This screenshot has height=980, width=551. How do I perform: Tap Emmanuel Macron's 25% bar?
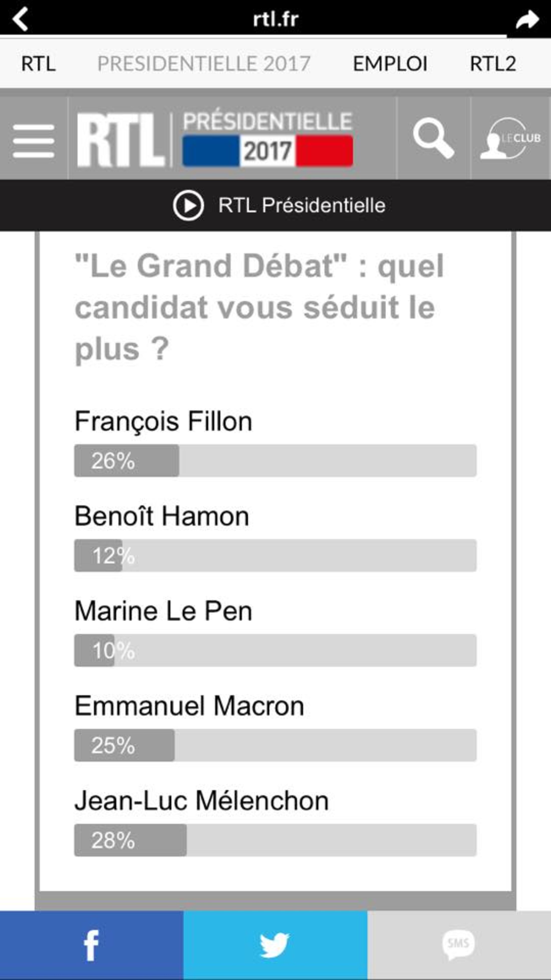tap(275, 745)
